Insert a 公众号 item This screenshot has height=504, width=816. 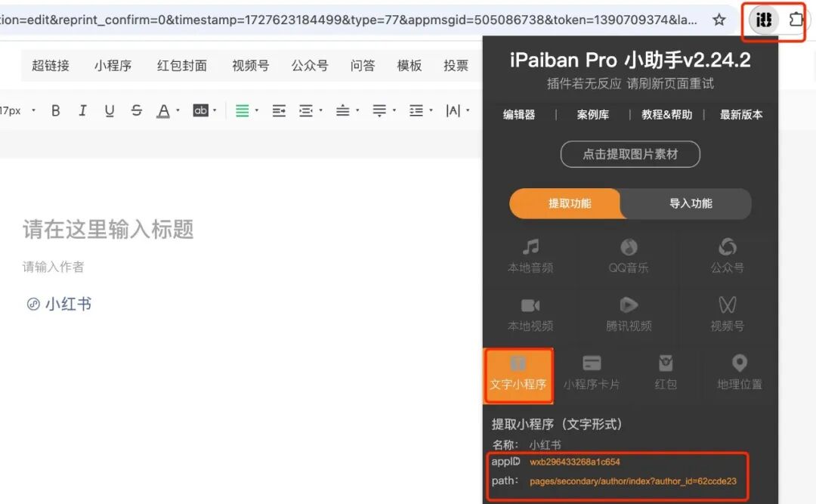(x=310, y=66)
